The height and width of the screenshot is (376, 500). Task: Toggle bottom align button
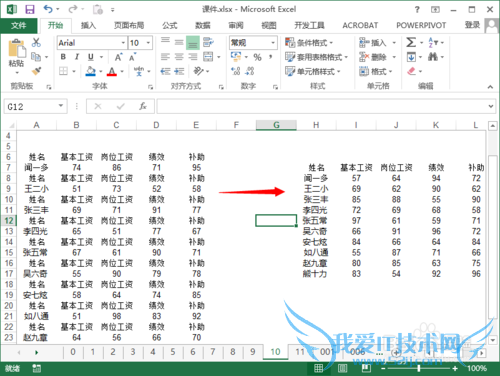coord(193,43)
